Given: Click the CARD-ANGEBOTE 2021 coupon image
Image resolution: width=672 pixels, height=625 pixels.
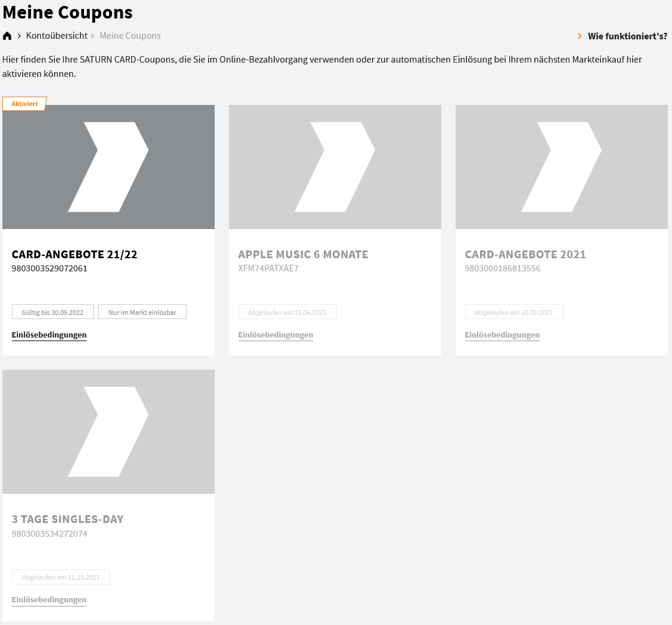Looking at the screenshot, I should click(x=561, y=167).
